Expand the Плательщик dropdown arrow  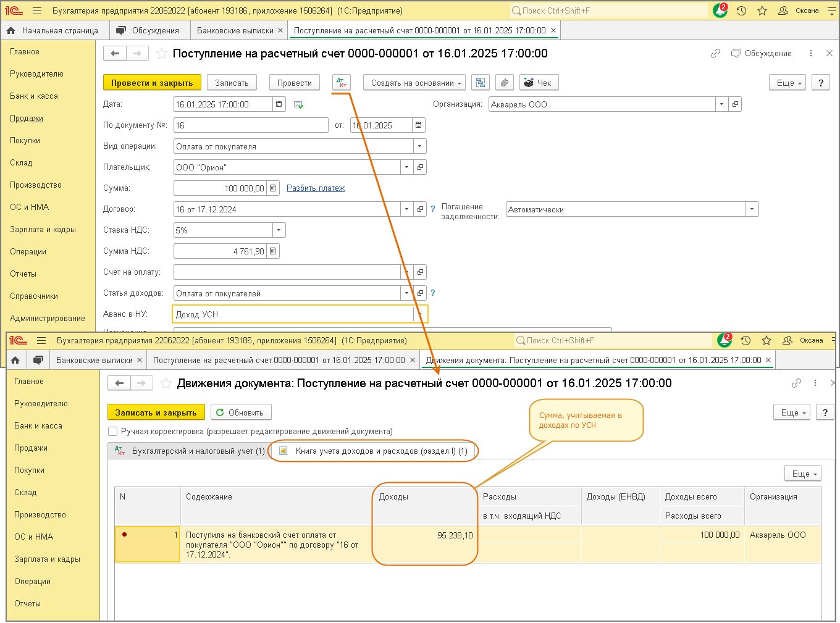point(406,167)
